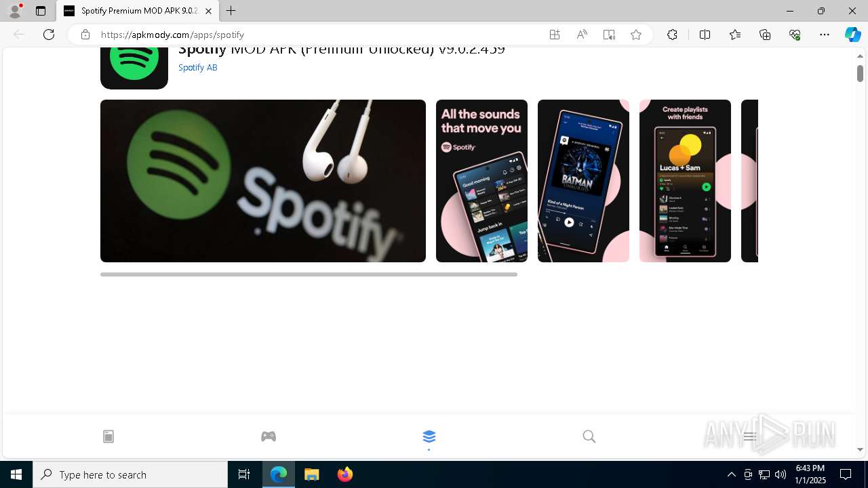Open the Edge profile icon

pyautogui.click(x=15, y=11)
